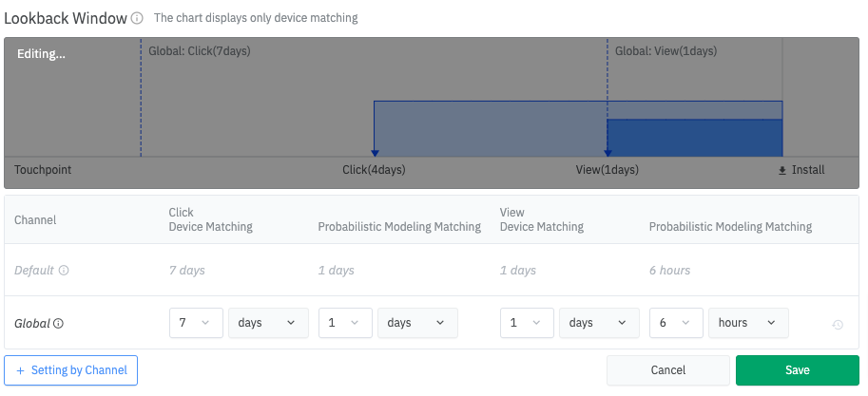Click the View(1days) arrow marker in chart
This screenshot has height=396, width=868.
[x=608, y=152]
